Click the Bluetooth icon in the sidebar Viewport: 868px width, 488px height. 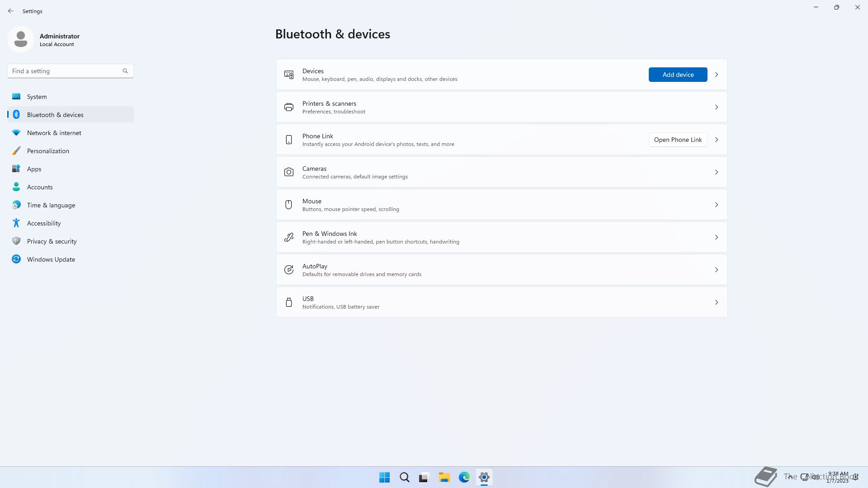coord(16,115)
